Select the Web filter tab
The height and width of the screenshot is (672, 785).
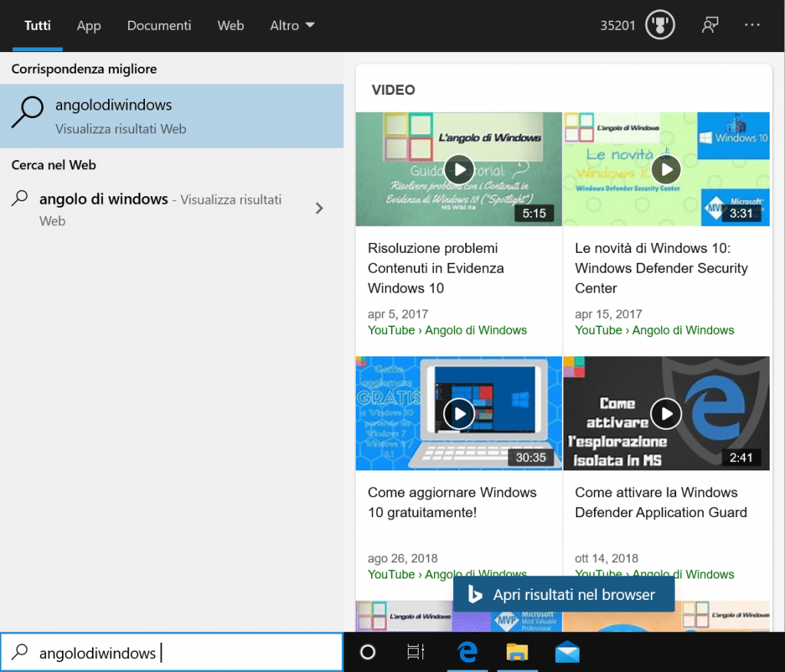coord(231,25)
